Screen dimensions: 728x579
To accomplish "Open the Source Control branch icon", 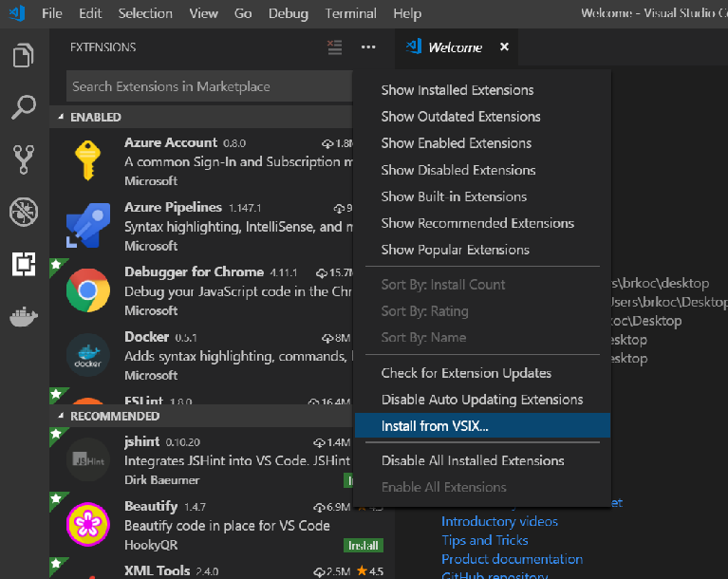I will click(24, 159).
